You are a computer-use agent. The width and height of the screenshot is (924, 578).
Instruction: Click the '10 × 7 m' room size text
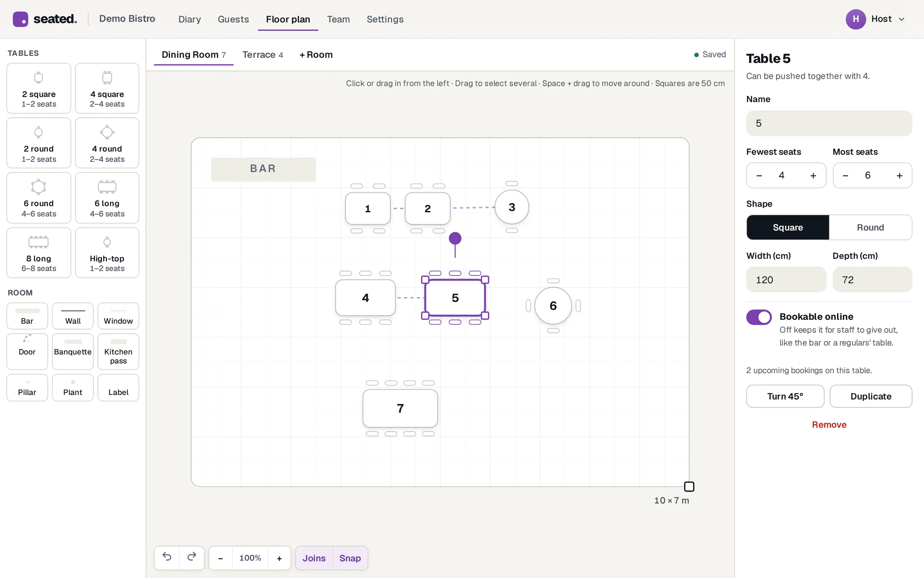coord(671,501)
